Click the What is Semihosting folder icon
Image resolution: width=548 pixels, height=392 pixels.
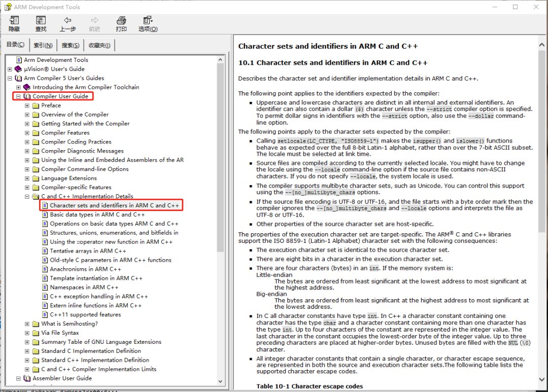tap(36, 324)
